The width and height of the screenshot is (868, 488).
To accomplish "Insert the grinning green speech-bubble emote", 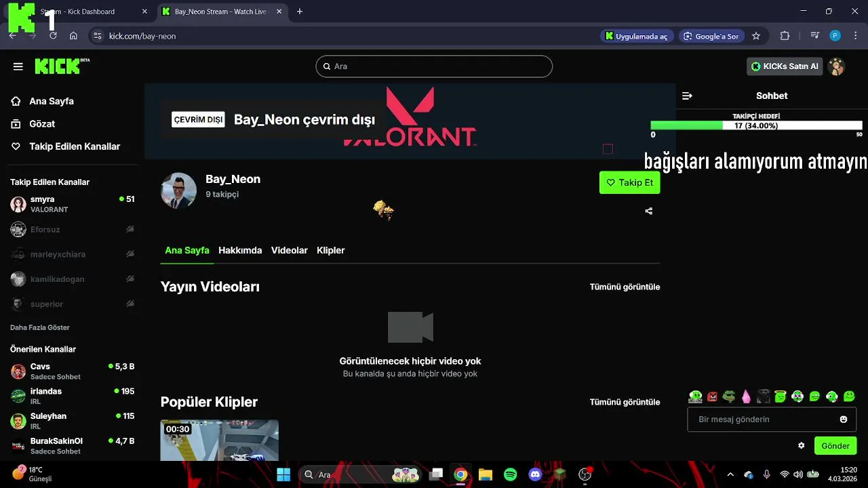I will point(814,396).
